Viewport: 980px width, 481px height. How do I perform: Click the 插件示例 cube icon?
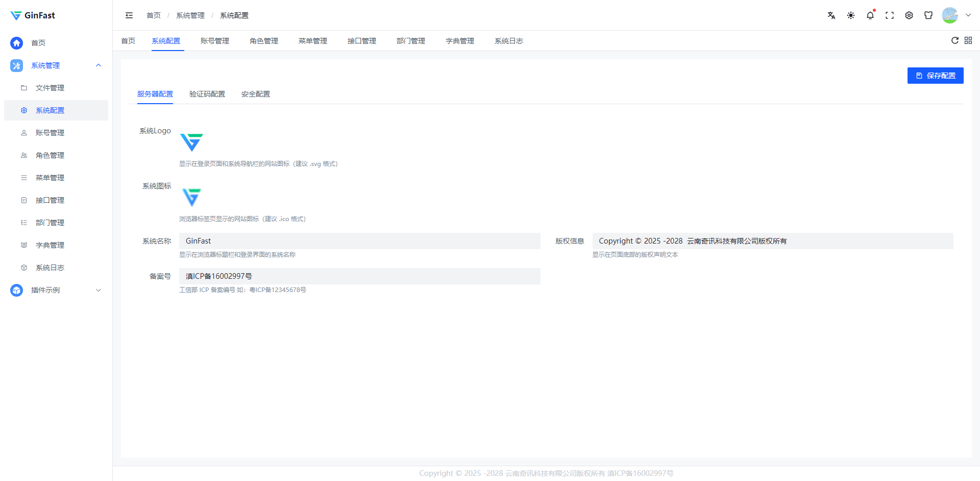click(16, 290)
